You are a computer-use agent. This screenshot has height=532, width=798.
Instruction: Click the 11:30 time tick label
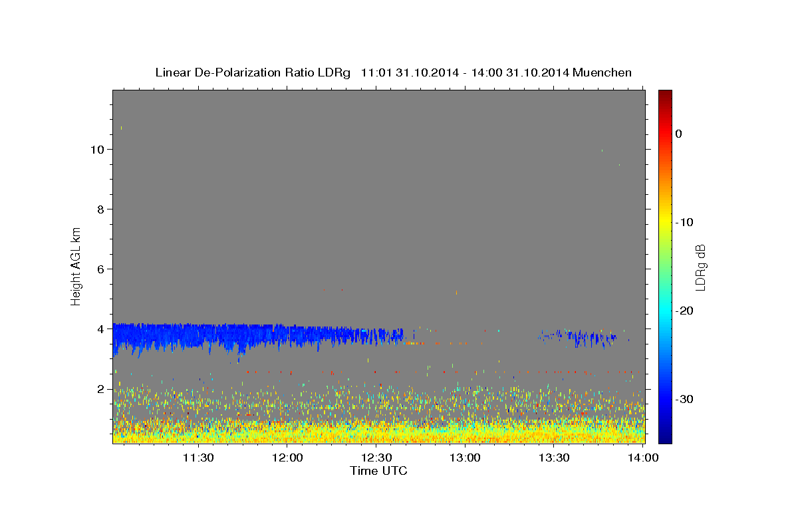pos(198,458)
